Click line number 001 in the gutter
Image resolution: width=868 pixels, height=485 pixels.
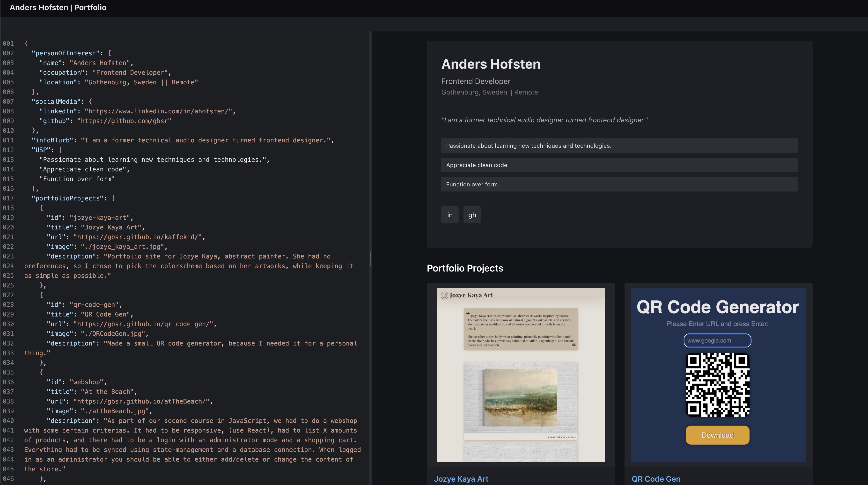[x=8, y=44]
